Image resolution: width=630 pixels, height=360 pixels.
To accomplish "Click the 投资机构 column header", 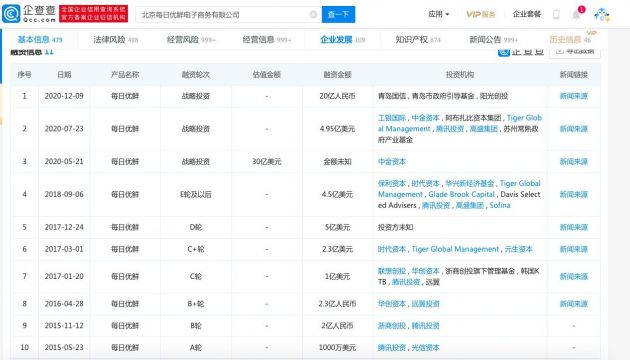I will tap(460, 74).
